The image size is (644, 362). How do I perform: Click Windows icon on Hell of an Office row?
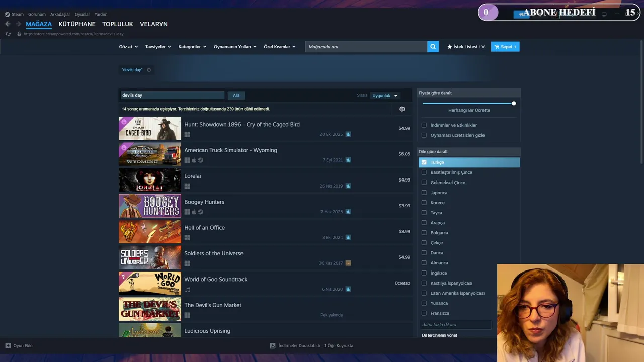point(187,237)
